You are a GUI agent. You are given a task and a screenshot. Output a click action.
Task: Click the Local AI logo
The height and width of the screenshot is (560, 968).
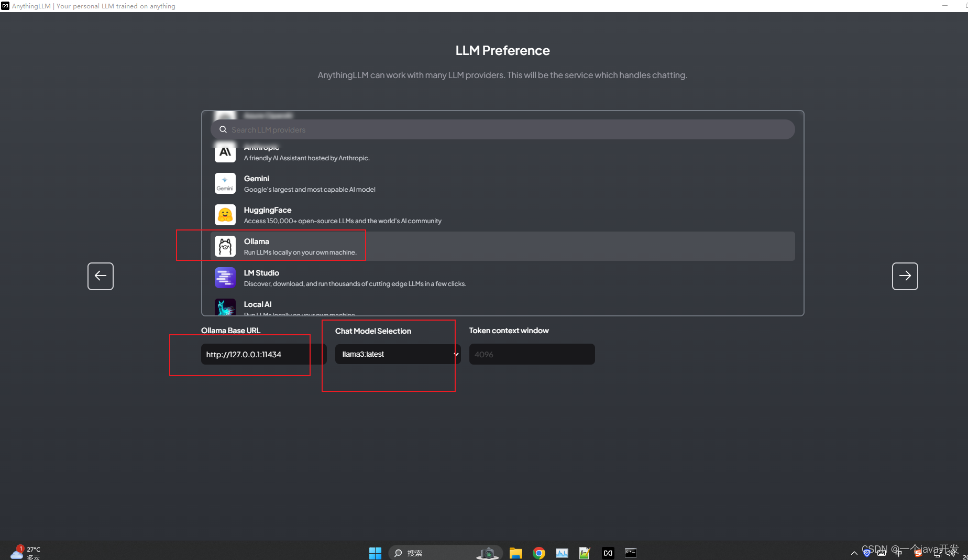[225, 307]
